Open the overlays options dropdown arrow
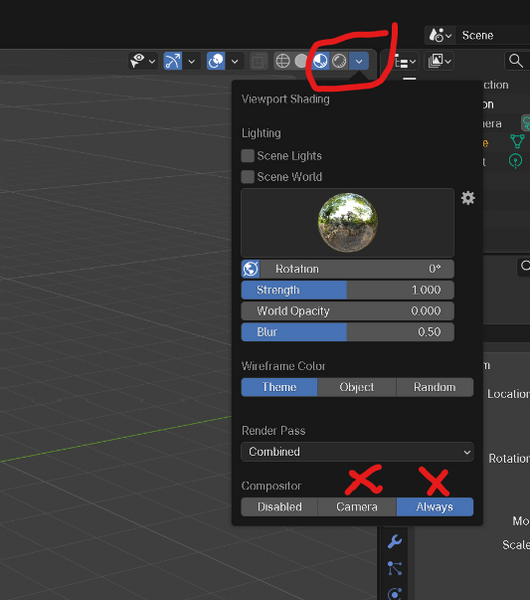This screenshot has width=530, height=600. tap(235, 61)
